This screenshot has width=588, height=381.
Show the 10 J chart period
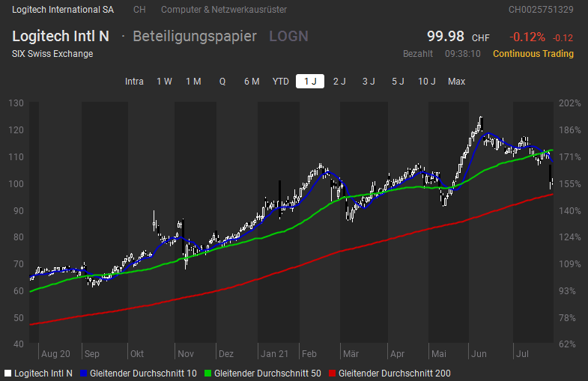(427, 82)
